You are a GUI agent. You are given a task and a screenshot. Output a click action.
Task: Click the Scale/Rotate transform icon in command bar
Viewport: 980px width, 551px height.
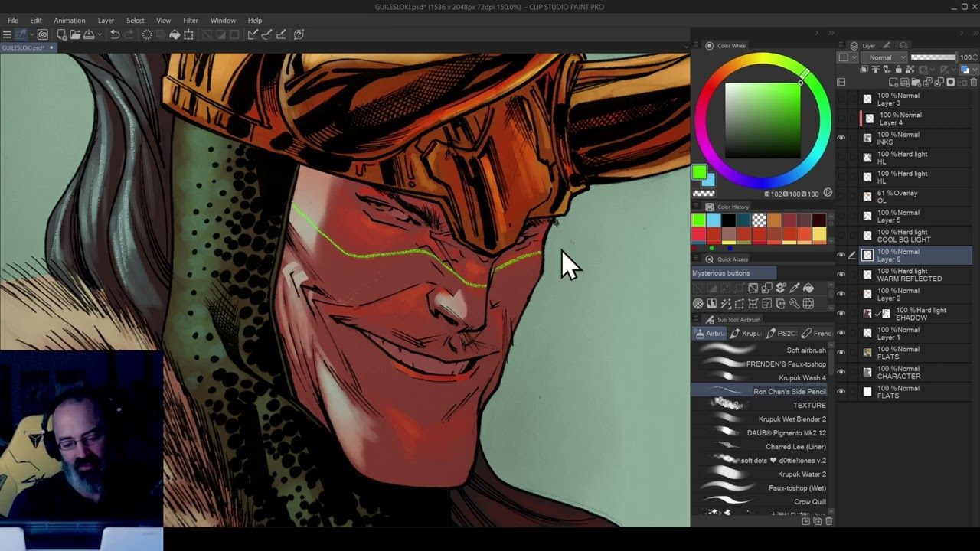coord(188,34)
